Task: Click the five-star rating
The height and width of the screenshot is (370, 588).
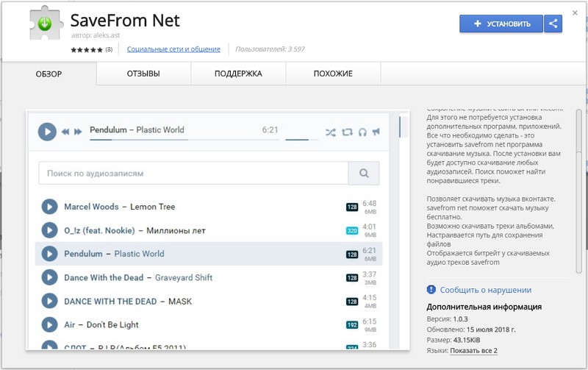Action: point(87,49)
